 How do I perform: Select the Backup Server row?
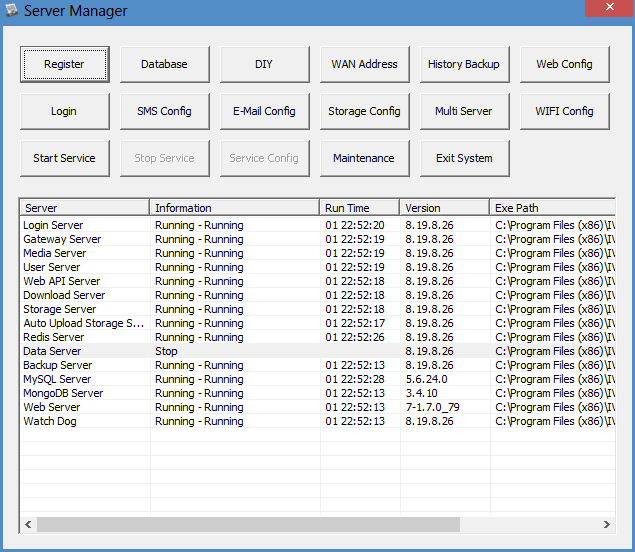pyautogui.click(x=318, y=365)
